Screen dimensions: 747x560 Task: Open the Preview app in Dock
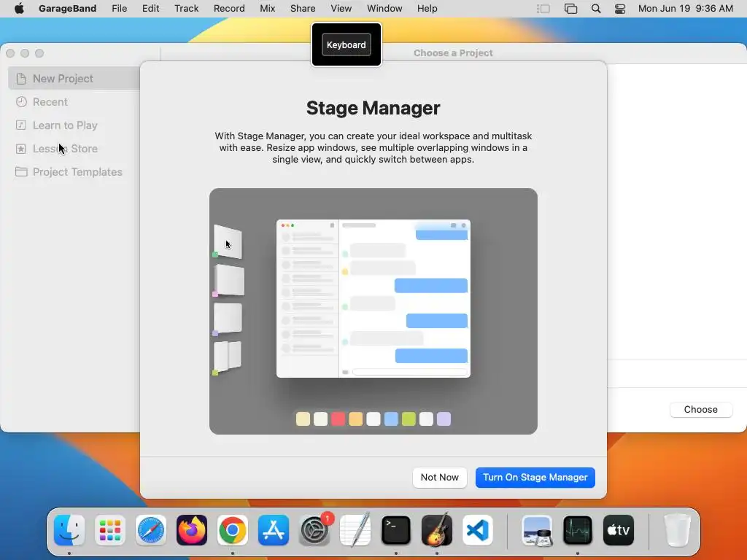point(537,530)
